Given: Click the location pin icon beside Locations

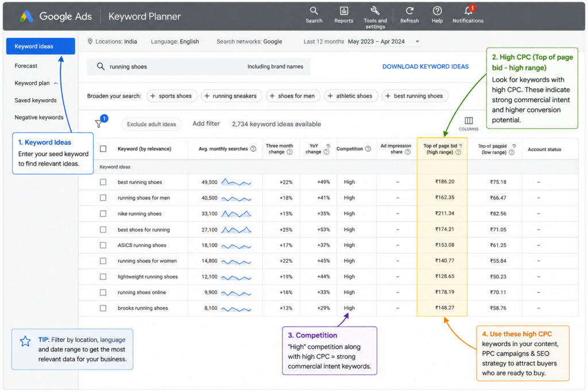Looking at the screenshot, I should pos(90,41).
